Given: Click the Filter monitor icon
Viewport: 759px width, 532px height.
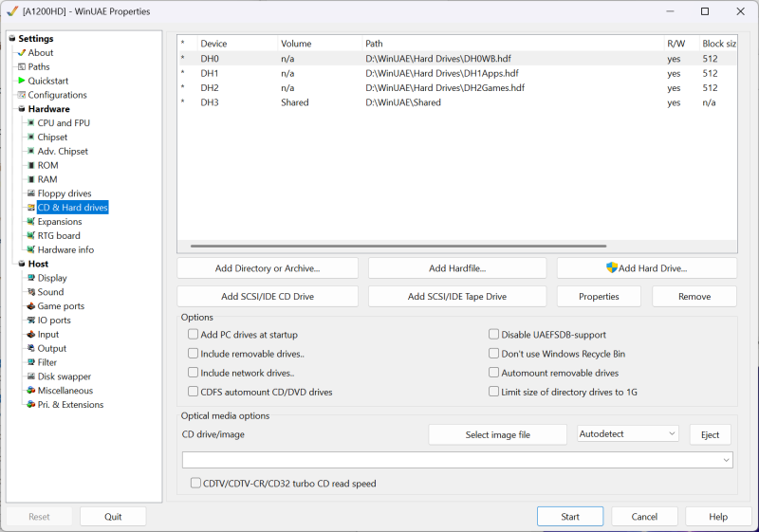Looking at the screenshot, I should [x=31, y=361].
